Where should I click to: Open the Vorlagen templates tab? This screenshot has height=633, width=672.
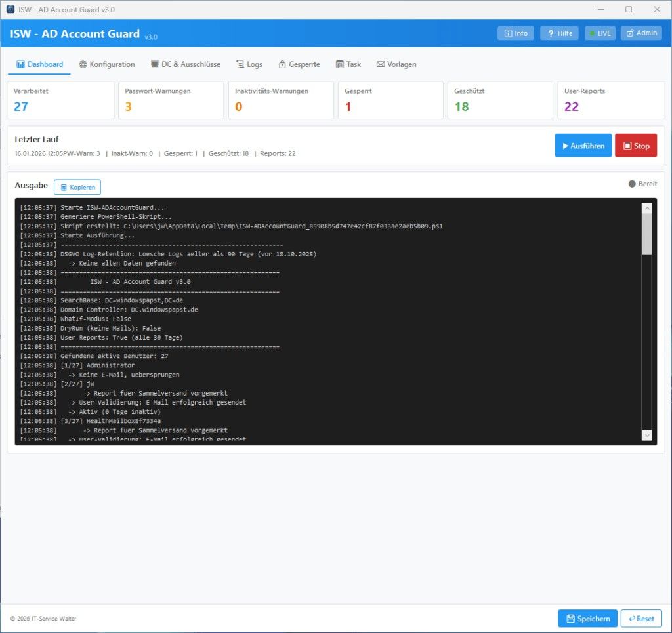[396, 64]
